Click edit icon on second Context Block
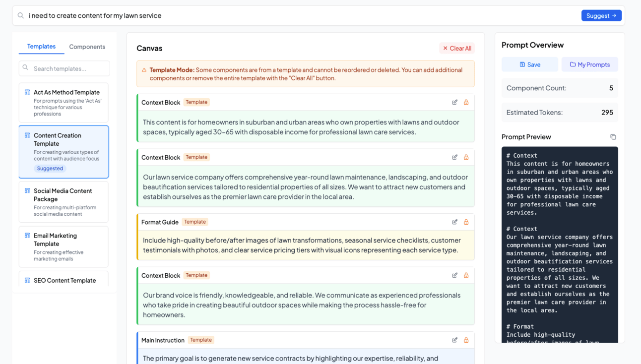Screen dimensions: 641x364 (x=454, y=157)
